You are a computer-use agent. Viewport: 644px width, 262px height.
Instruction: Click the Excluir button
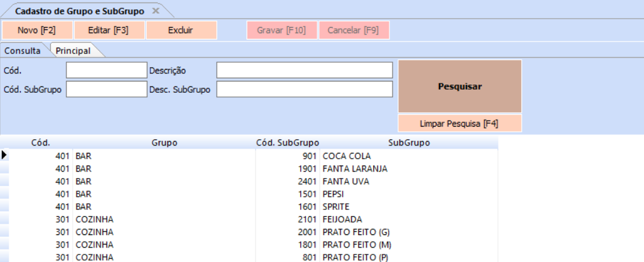[181, 30]
